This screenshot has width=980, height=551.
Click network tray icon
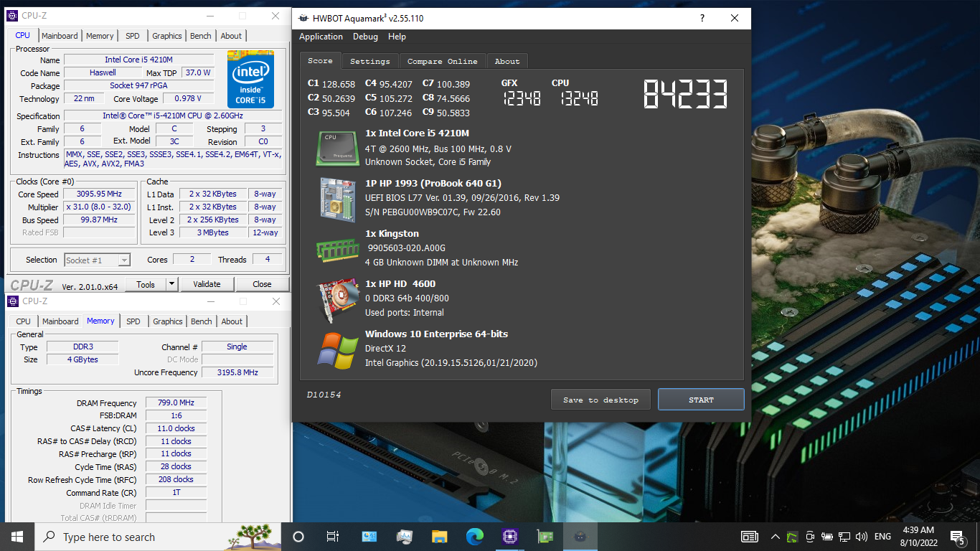(844, 537)
